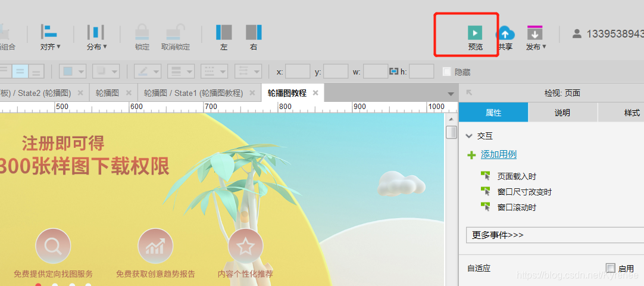Image resolution: width=644 pixels, height=286 pixels.
Task: Click the 窗口滚动时 event icon
Action: (x=486, y=207)
